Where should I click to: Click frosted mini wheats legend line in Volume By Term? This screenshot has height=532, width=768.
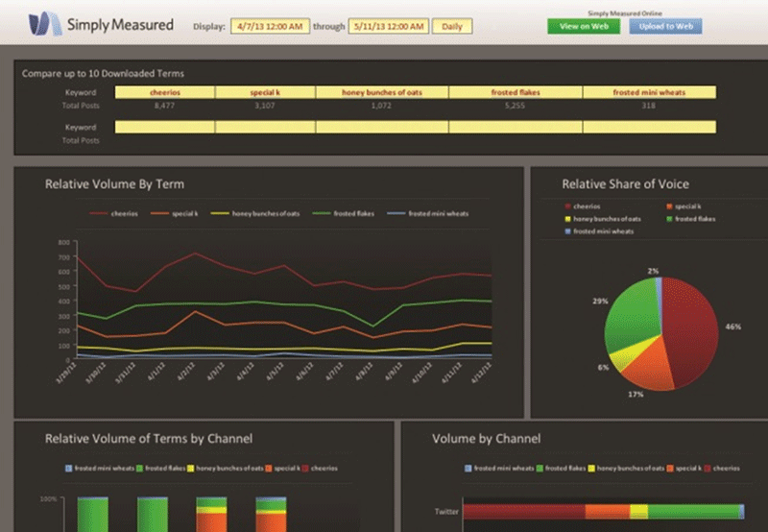pyautogui.click(x=396, y=213)
